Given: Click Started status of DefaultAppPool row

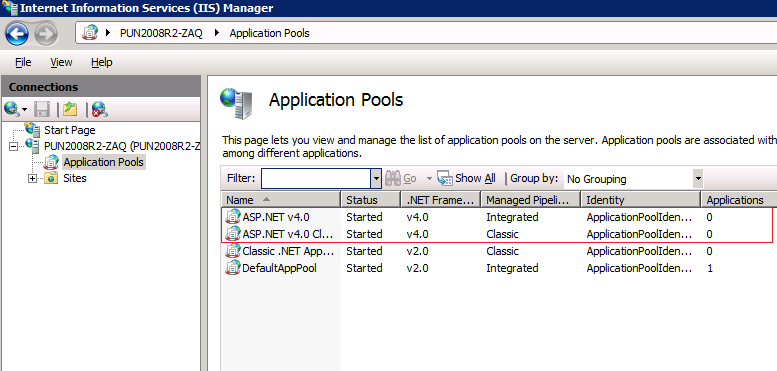Looking at the screenshot, I should click(364, 268).
